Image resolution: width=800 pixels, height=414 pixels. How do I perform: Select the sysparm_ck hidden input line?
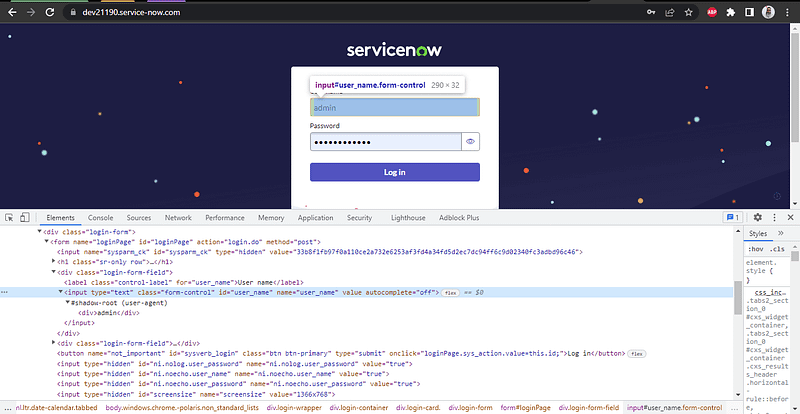pyautogui.click(x=319, y=252)
